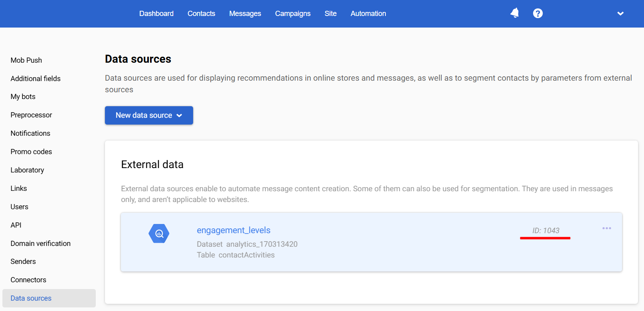Open the help question mark icon
This screenshot has height=311, width=644.
(x=538, y=14)
